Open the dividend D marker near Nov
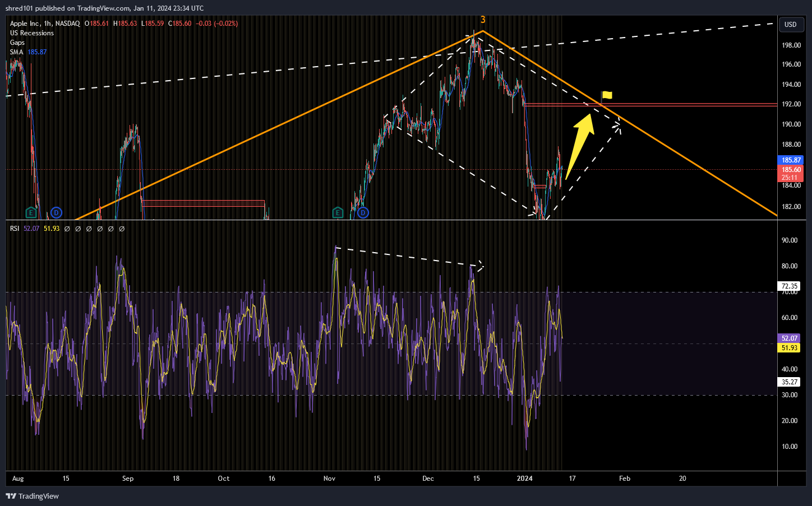This screenshot has height=506, width=812. click(363, 212)
